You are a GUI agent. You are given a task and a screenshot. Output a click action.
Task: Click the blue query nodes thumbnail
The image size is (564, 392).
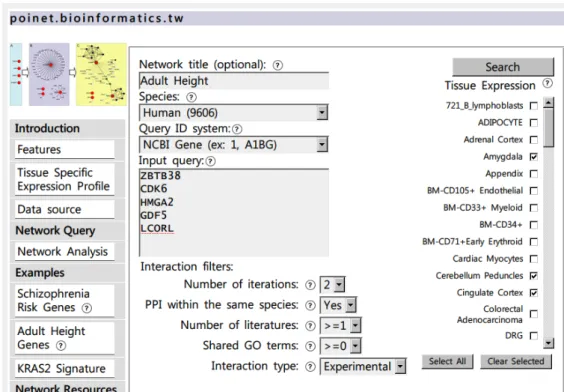(x=16, y=74)
